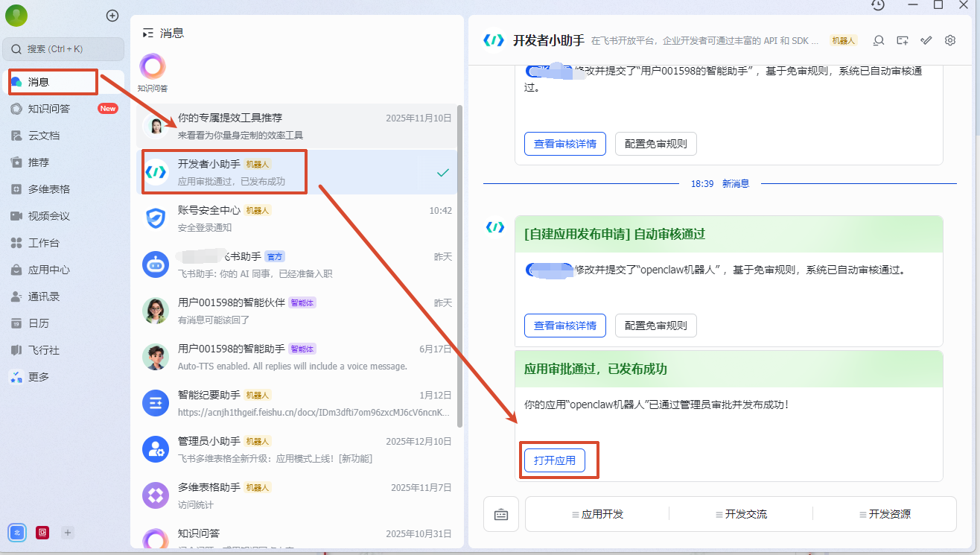Open 用户001598的智能伙伴 conversation
The width and height of the screenshot is (980, 555).
(x=296, y=311)
